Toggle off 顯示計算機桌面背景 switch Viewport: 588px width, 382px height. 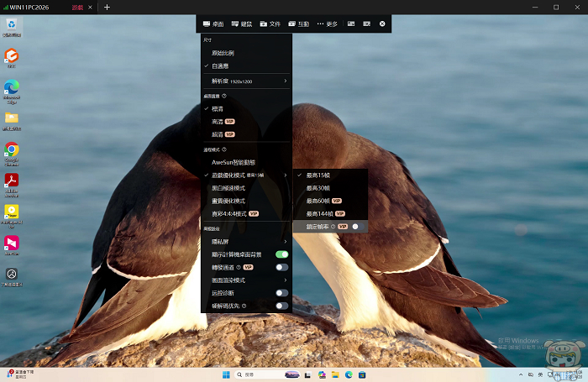point(281,254)
